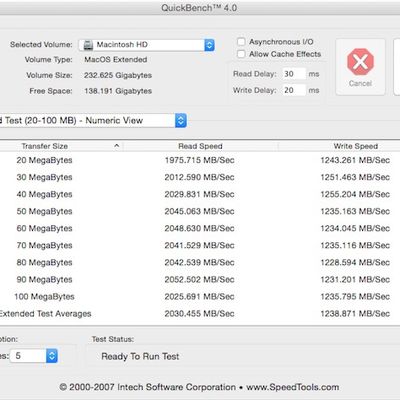Click the 138.191 Gigabytes free space
The height and width of the screenshot is (400, 400).
coord(118,91)
